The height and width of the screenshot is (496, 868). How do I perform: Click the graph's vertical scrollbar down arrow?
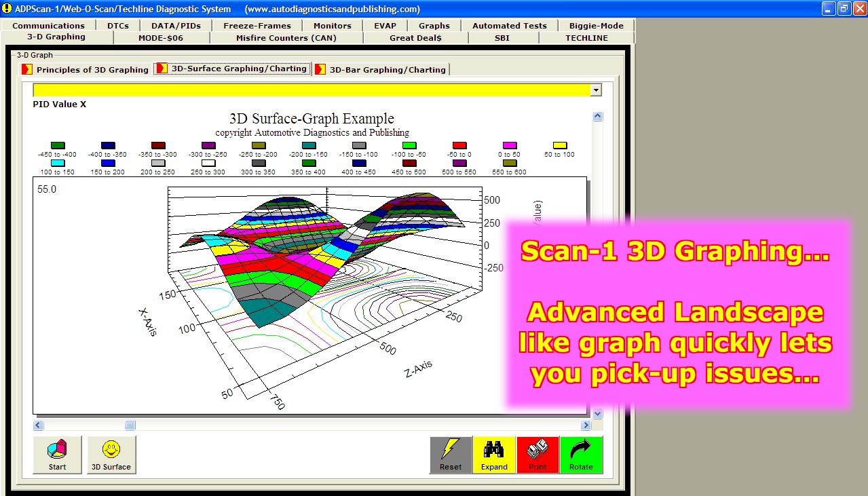click(x=598, y=414)
